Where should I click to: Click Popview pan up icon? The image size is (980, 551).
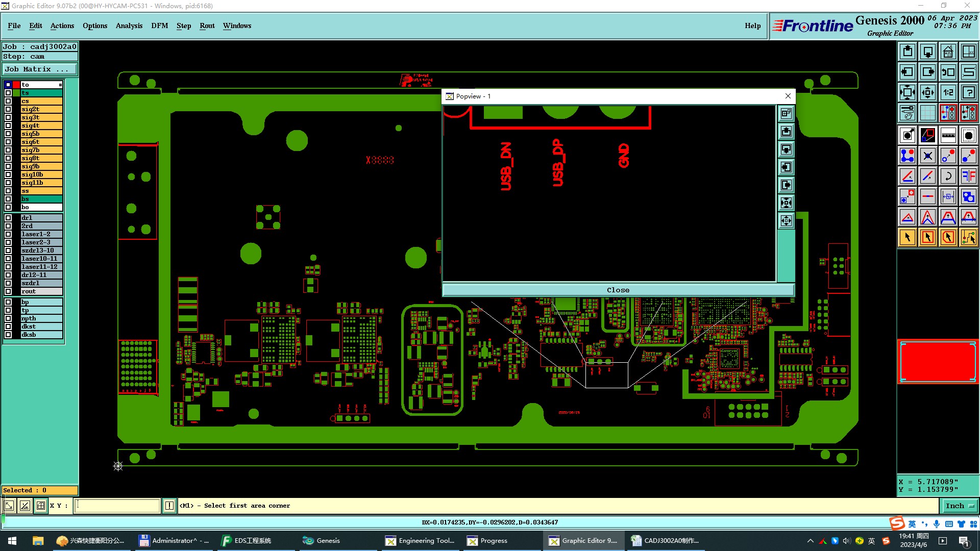[x=786, y=132]
